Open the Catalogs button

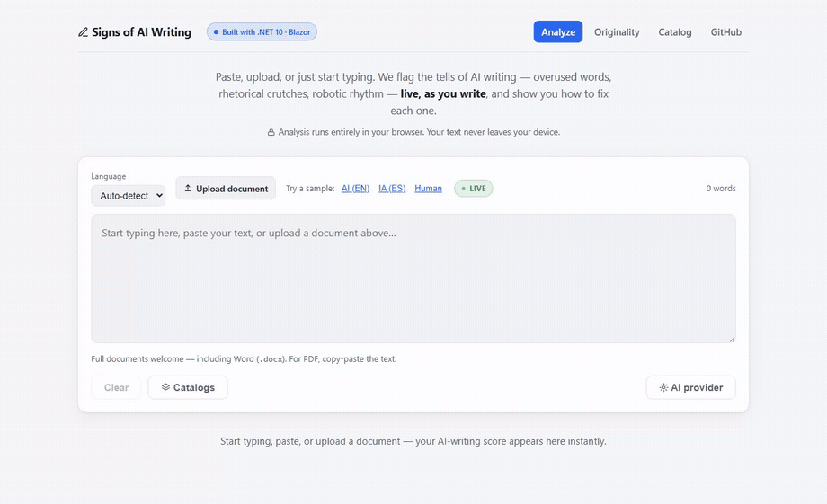click(188, 387)
